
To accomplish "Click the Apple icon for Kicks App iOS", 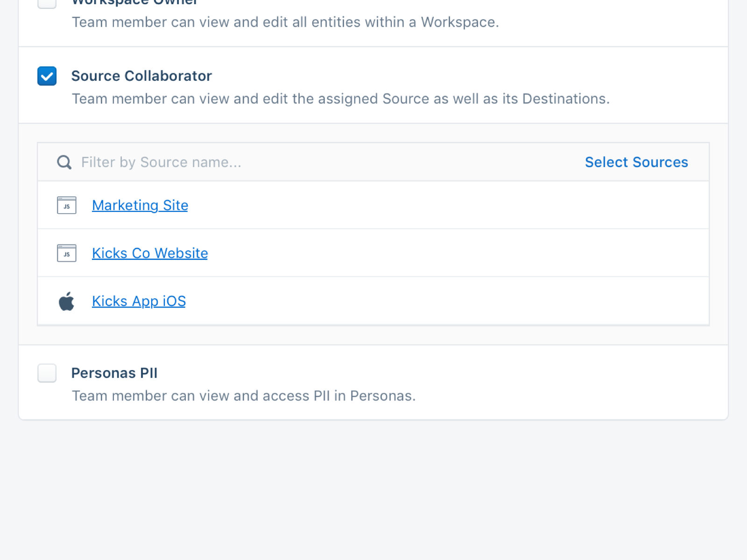I will 67,301.
